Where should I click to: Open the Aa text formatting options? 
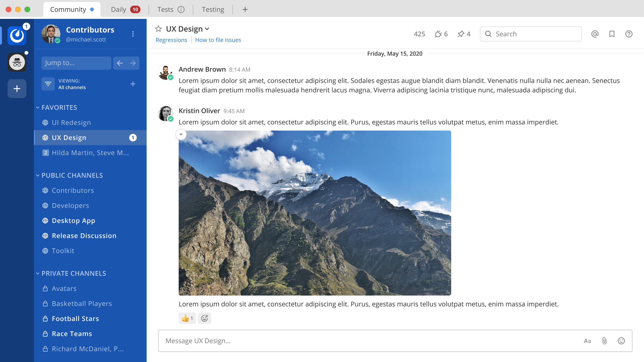pos(587,341)
